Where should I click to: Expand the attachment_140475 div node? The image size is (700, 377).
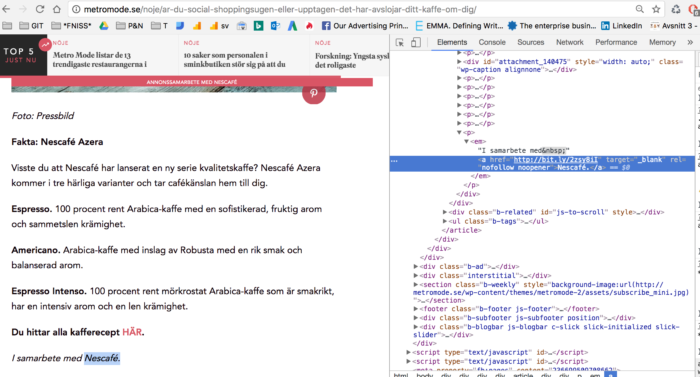[x=459, y=62]
